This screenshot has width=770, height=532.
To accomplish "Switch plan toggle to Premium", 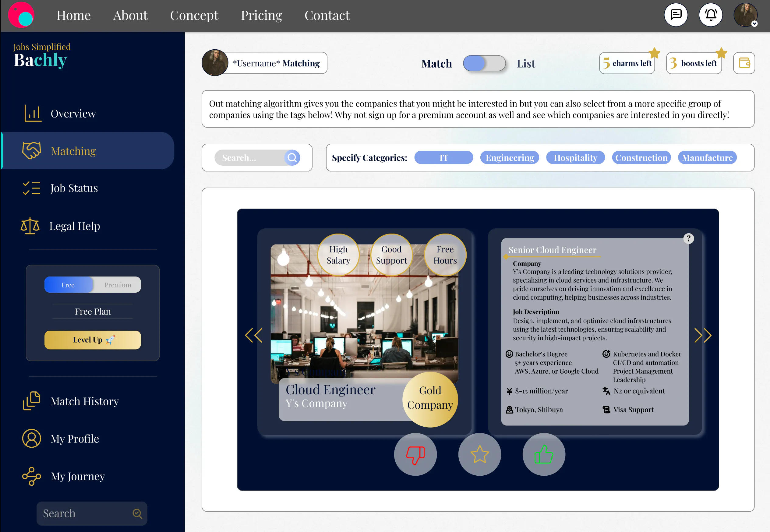I will pos(117,285).
